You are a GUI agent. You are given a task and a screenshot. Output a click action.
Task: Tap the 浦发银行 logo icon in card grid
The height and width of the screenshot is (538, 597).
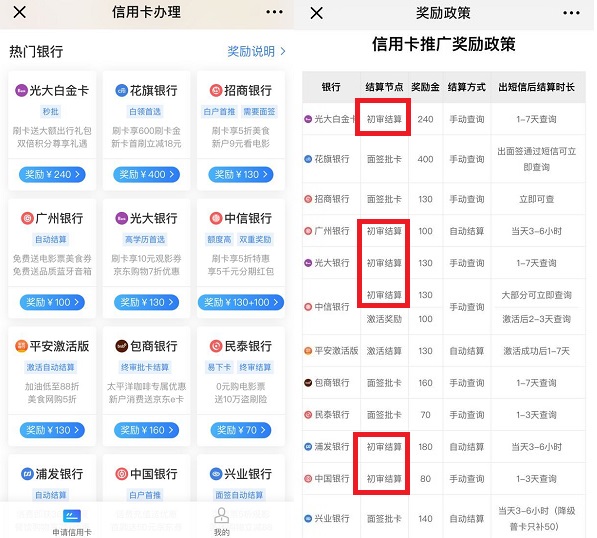(x=27, y=474)
